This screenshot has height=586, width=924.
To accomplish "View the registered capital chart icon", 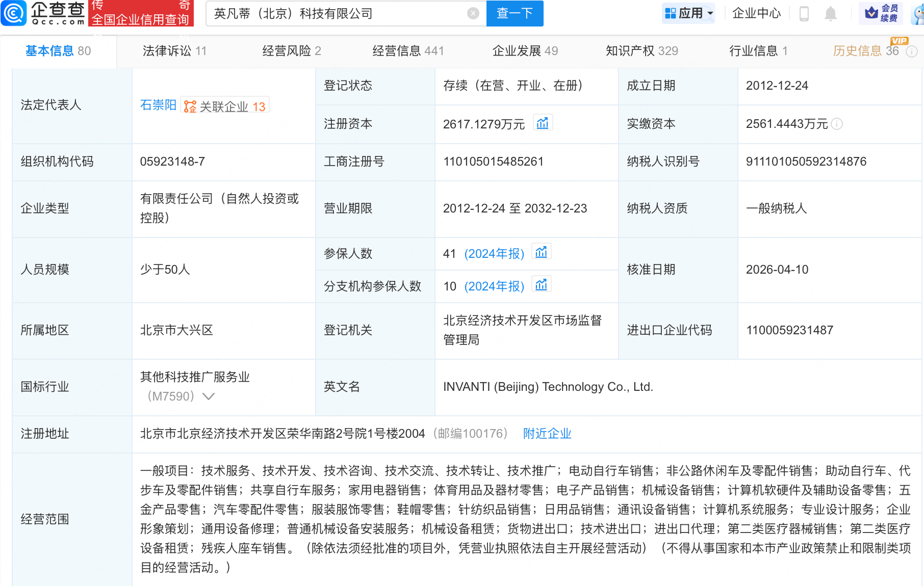I will 543,123.
